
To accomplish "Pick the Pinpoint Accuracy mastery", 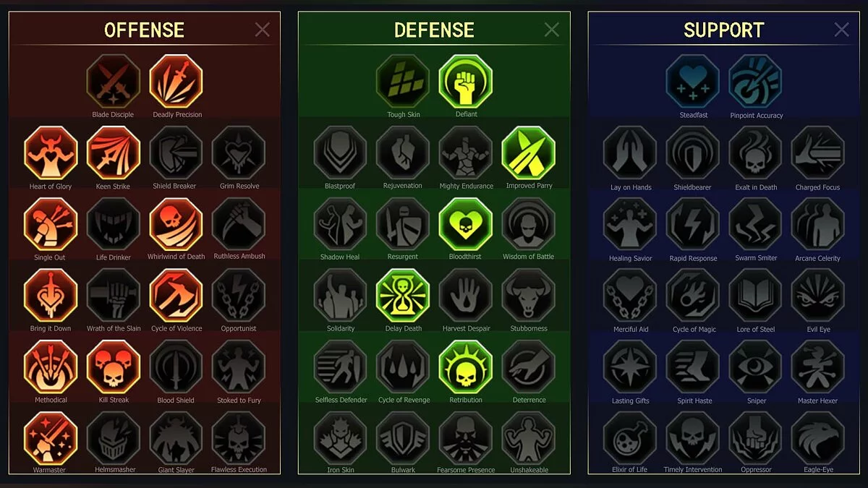I will click(756, 82).
